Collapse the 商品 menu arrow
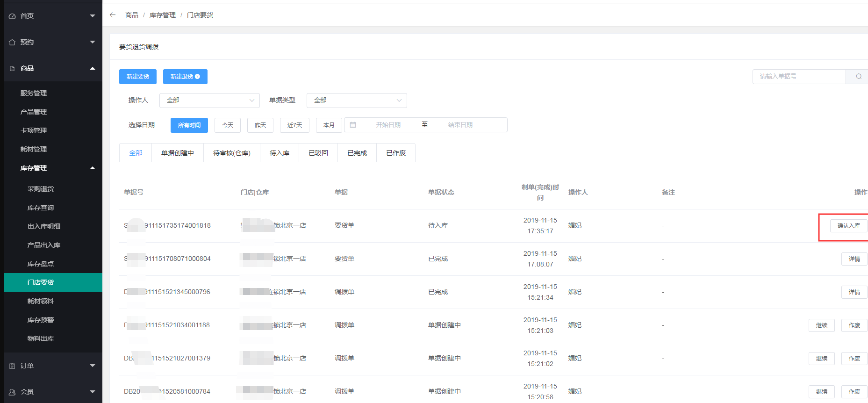The height and width of the screenshot is (403, 868). pos(93,68)
